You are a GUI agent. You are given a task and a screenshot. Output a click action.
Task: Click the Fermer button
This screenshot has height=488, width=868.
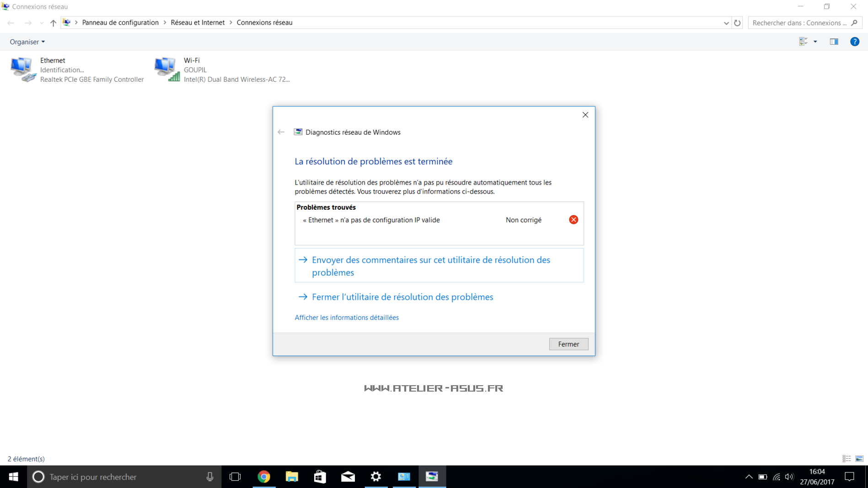568,344
